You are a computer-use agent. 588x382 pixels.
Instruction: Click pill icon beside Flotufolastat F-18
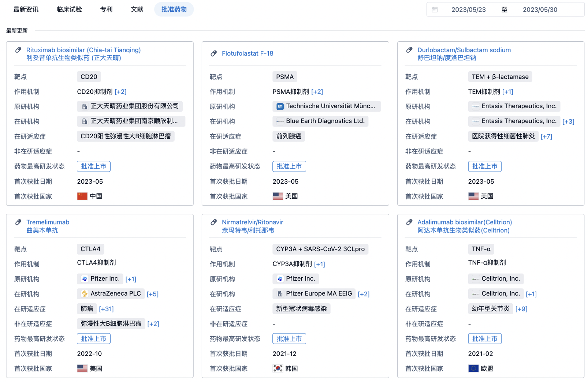(x=214, y=53)
